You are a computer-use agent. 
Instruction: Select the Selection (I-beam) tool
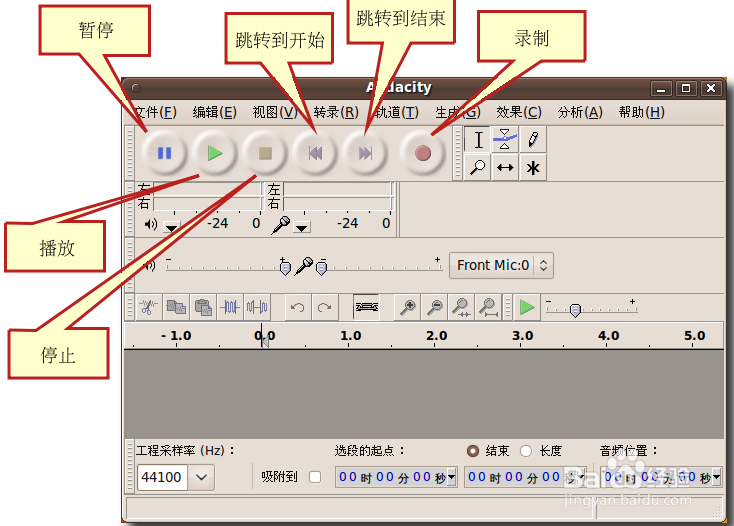[x=478, y=139]
